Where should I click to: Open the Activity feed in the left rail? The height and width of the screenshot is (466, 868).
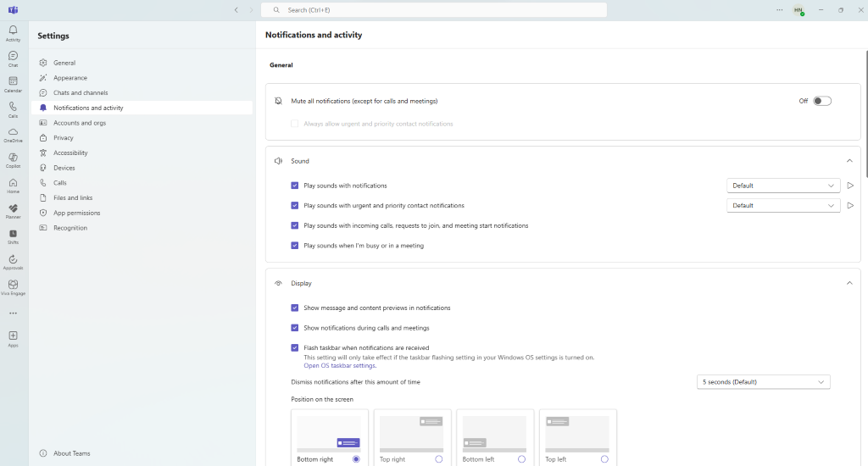pyautogui.click(x=13, y=33)
